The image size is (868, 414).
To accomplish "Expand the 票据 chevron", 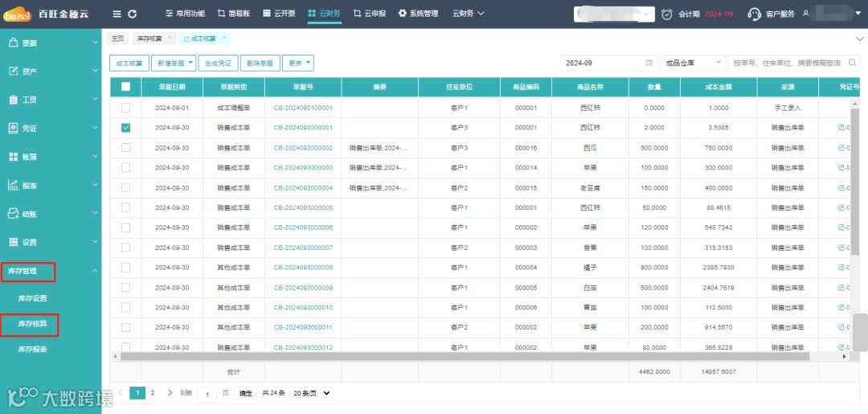I will pos(95,43).
